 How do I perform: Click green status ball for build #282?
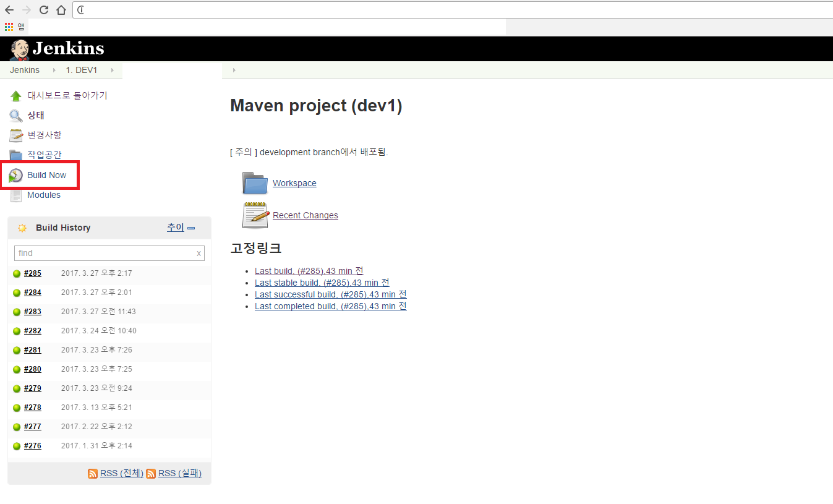point(17,331)
